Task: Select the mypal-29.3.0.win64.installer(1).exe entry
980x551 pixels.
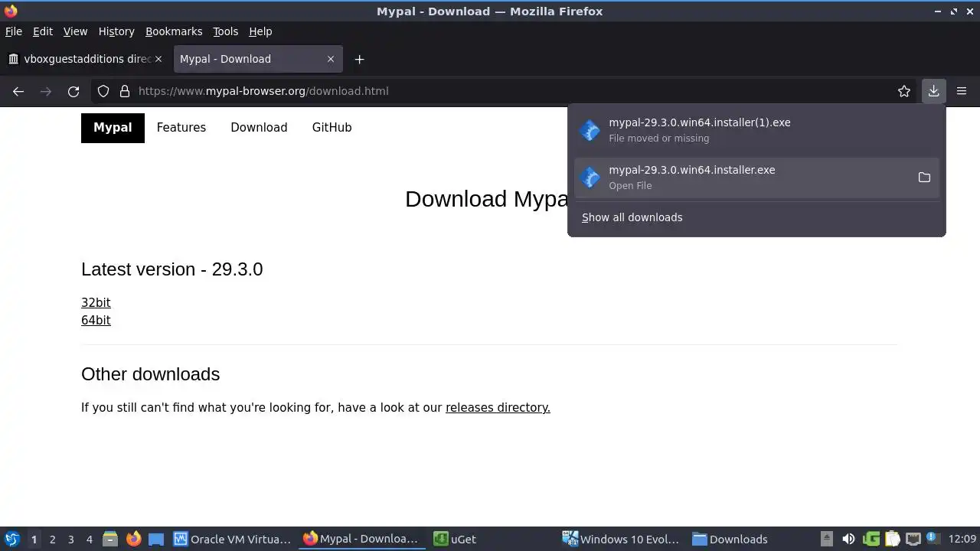Action: click(x=756, y=130)
